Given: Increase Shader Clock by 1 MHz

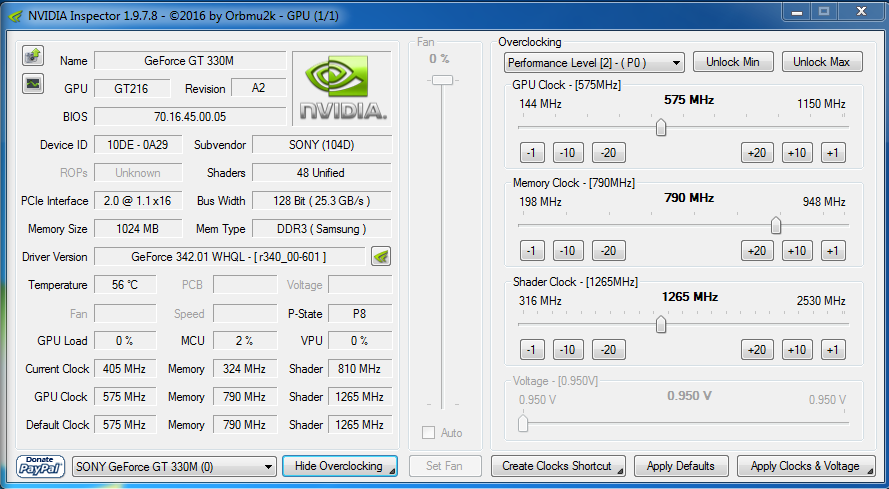Looking at the screenshot, I should pyautogui.click(x=833, y=349).
